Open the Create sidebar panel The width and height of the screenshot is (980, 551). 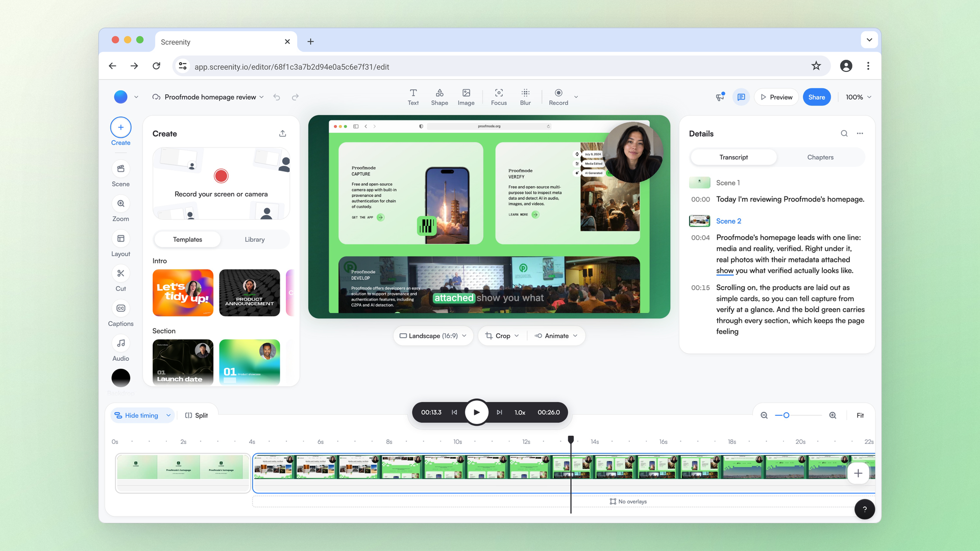coord(121,132)
